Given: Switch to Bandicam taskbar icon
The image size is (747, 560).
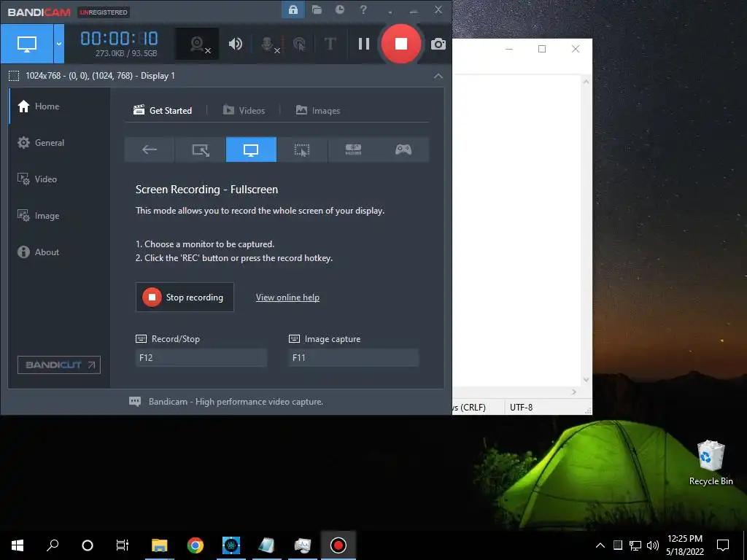Looking at the screenshot, I should (338, 545).
